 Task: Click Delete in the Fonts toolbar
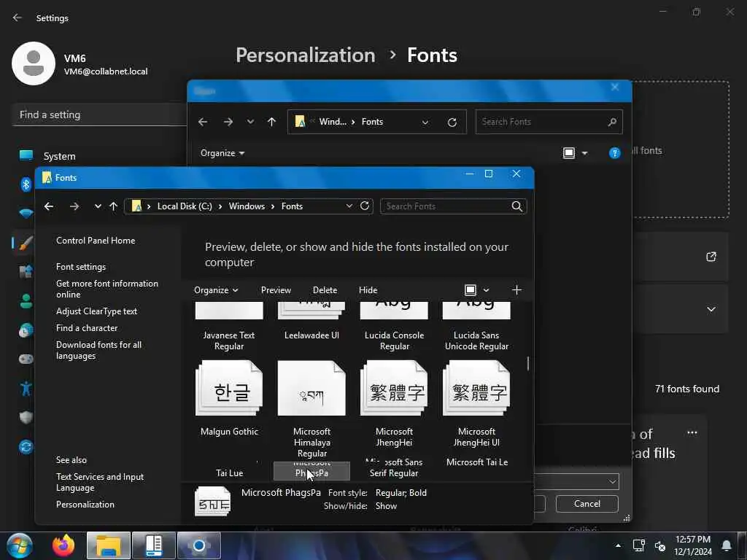coord(325,290)
